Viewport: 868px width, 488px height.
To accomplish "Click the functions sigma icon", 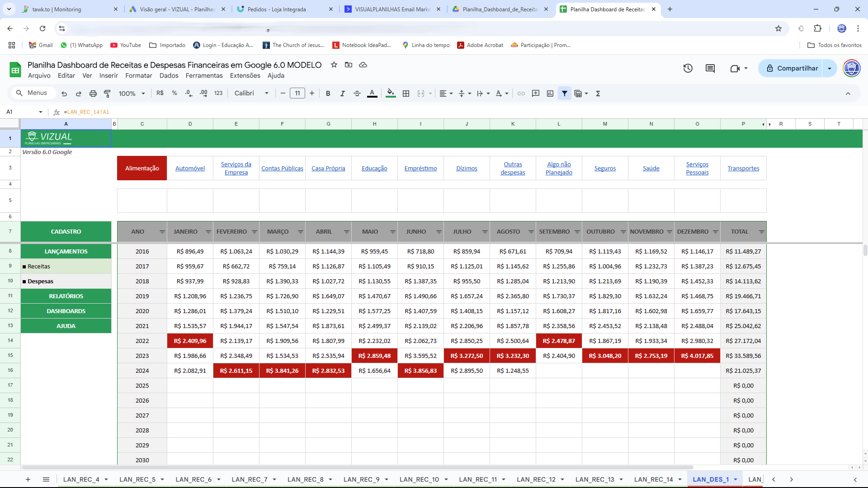I will (x=598, y=94).
